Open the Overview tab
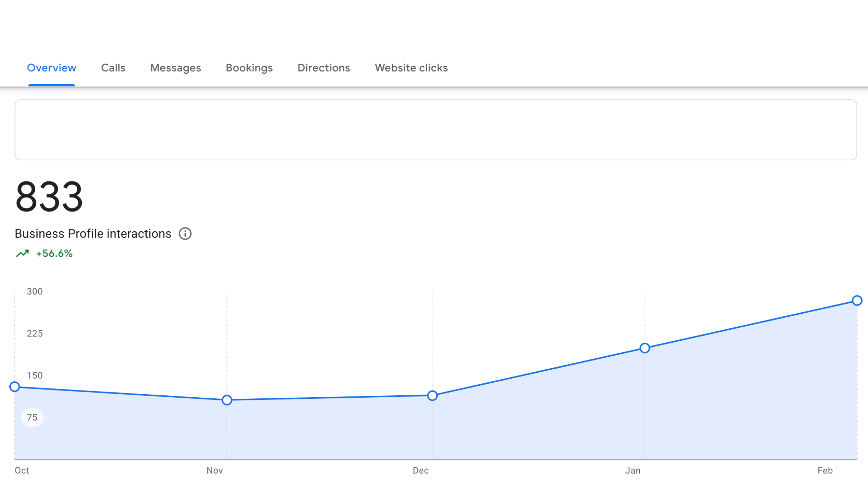This screenshot has width=868, height=493. pyautogui.click(x=52, y=68)
